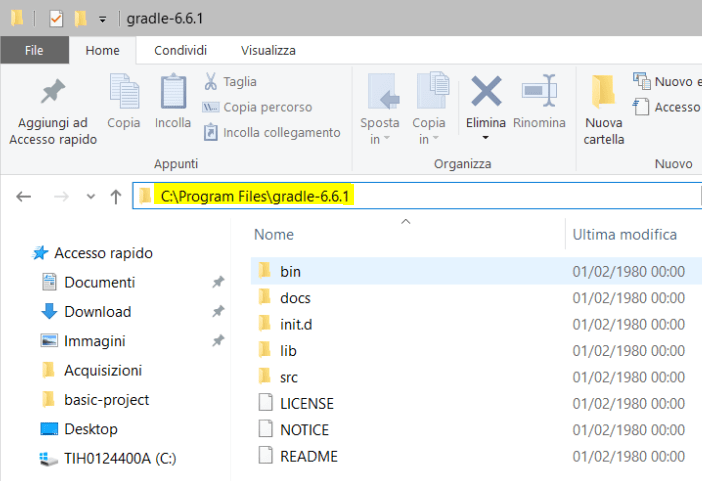Viewport: 702px width, 481px height.
Task: Open the quick access toolbar customize dropdown
Action: 103,19
